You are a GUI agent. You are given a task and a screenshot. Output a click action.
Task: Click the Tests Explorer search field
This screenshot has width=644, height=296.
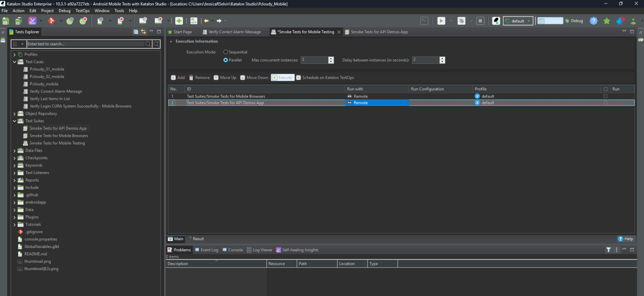click(85, 44)
